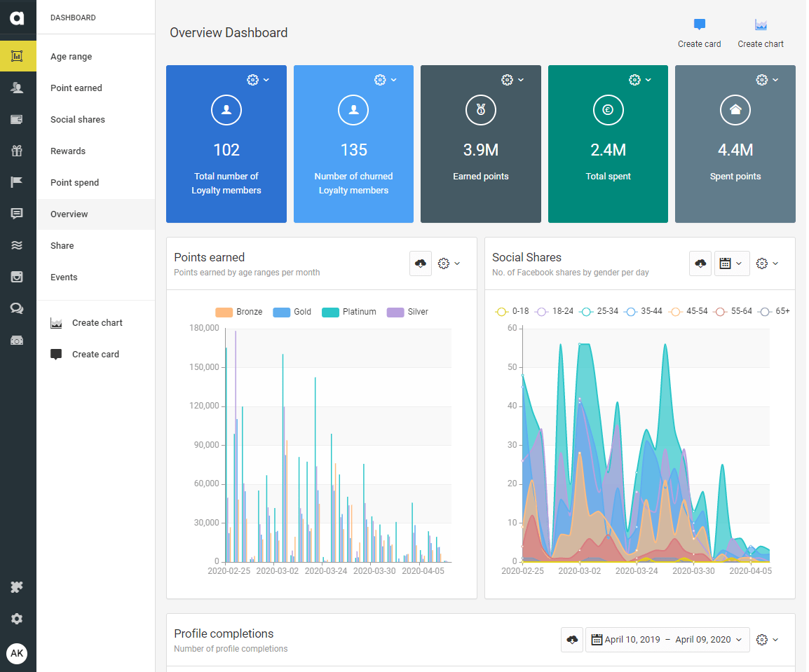Open settings dropdown on Total Loyalty members card
The image size is (809, 672).
pyautogui.click(x=258, y=80)
